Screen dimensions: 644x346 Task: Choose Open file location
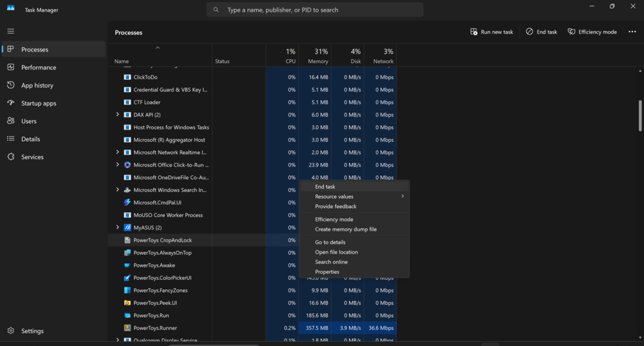click(355, 252)
